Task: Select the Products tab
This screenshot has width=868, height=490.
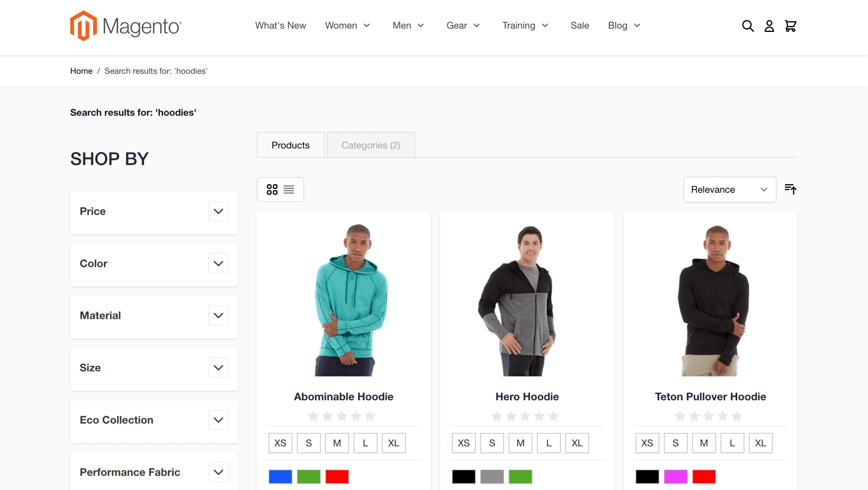Action: pyautogui.click(x=291, y=145)
